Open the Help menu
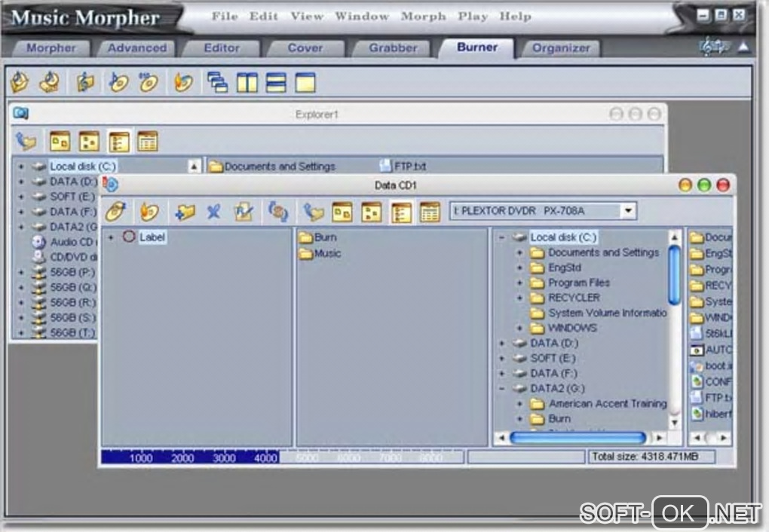769x532 pixels. pos(515,16)
